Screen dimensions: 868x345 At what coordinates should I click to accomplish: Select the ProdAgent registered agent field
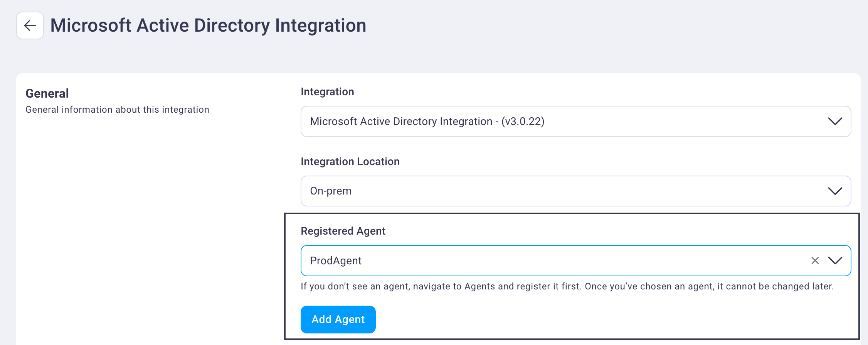576,260
